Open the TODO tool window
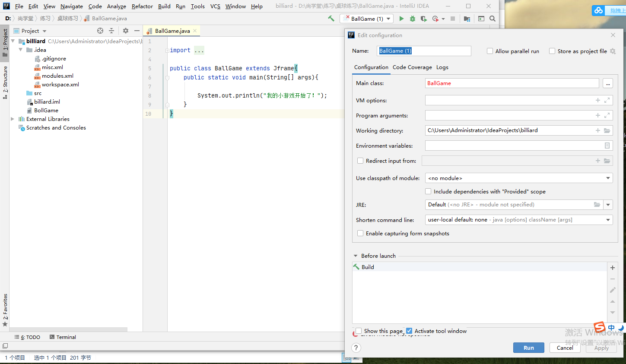The width and height of the screenshot is (626, 364). [x=27, y=337]
